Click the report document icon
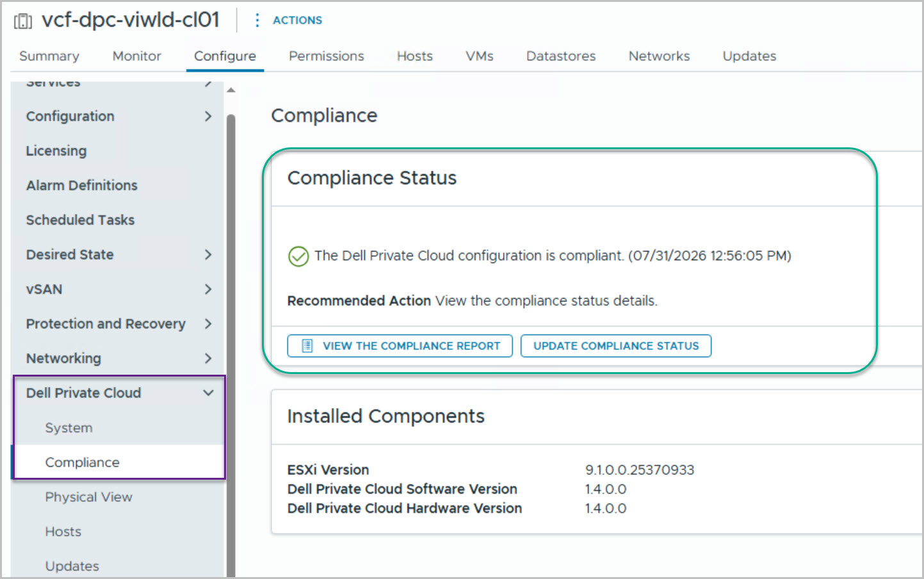Image resolution: width=924 pixels, height=579 pixels. tap(307, 346)
